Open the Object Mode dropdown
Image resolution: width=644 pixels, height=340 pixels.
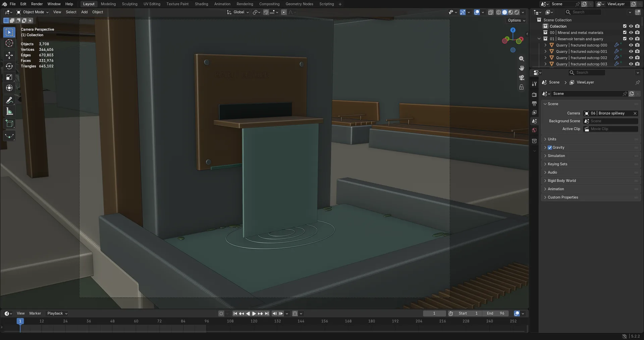pyautogui.click(x=33, y=12)
